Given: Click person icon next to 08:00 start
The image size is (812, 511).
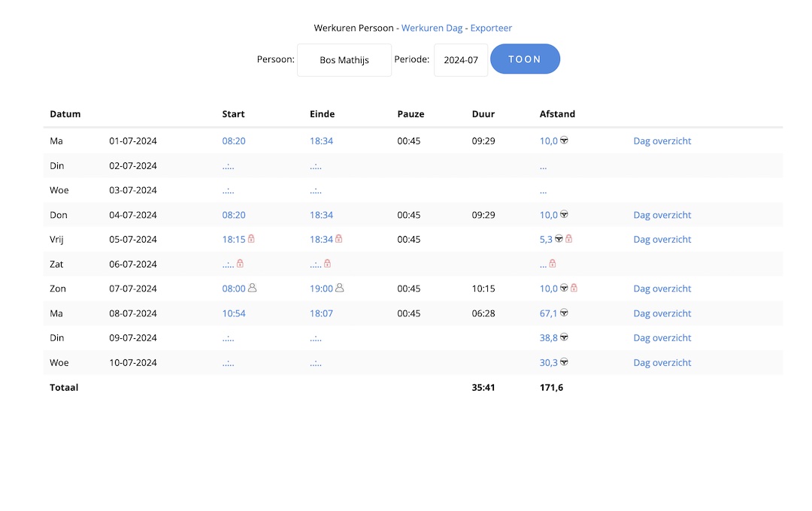Looking at the screenshot, I should (253, 288).
